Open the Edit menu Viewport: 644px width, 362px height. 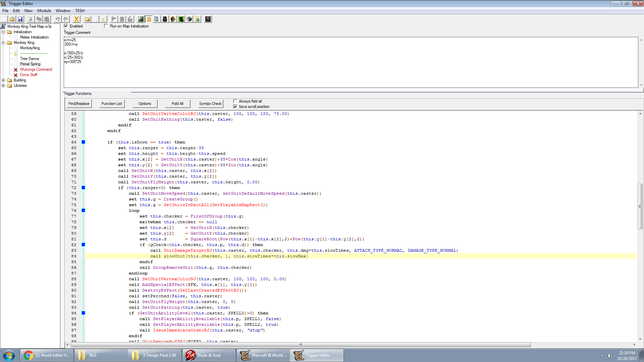16,11
